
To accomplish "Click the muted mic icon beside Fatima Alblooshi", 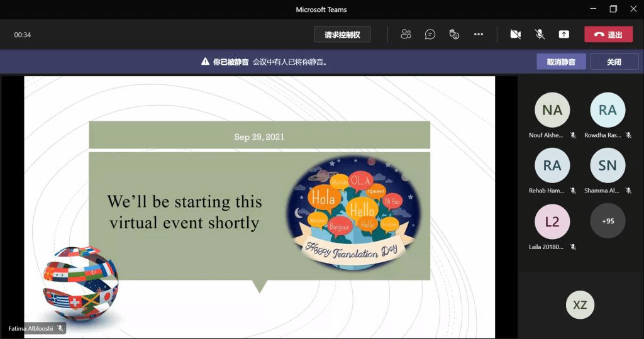I will [x=60, y=328].
